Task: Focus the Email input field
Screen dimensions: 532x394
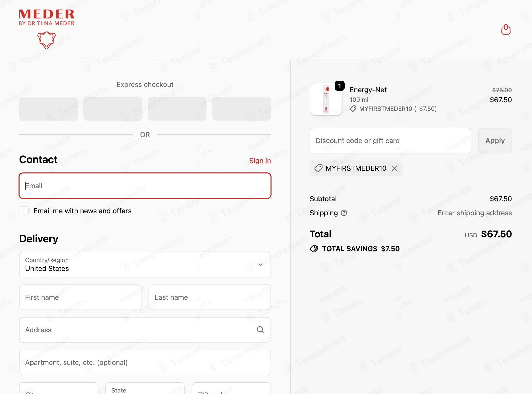Action: (x=145, y=186)
